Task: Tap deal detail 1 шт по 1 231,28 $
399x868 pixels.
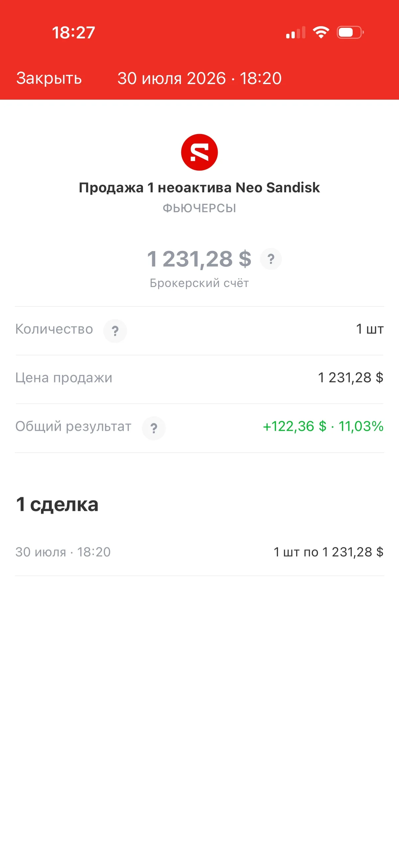Action: [x=329, y=552]
